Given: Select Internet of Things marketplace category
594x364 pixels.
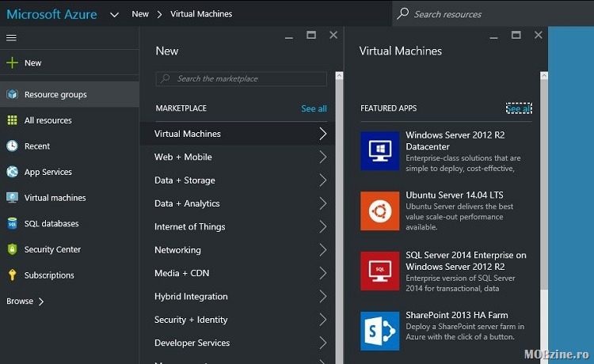Looking at the screenshot, I should [190, 226].
